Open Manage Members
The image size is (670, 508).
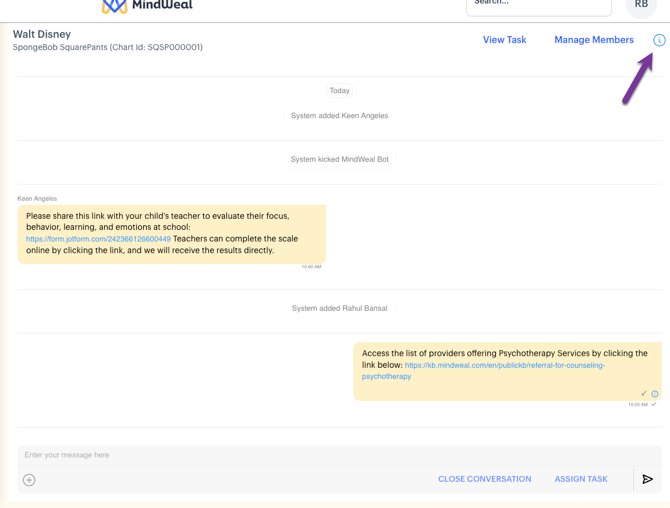click(593, 40)
